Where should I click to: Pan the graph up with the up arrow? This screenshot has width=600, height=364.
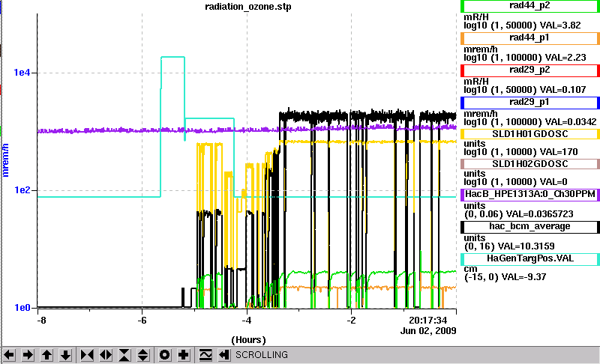pos(46,355)
